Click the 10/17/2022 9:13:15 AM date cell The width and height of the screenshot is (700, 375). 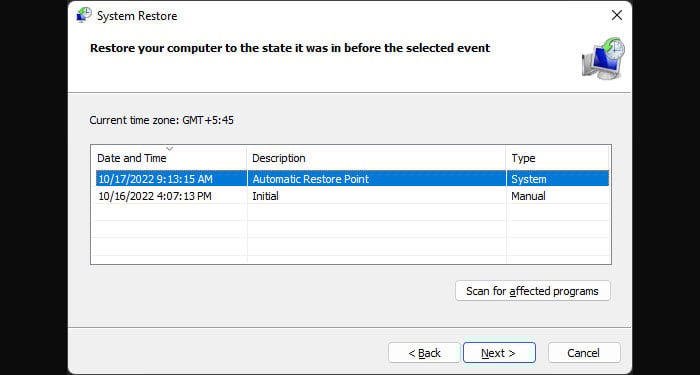155,179
